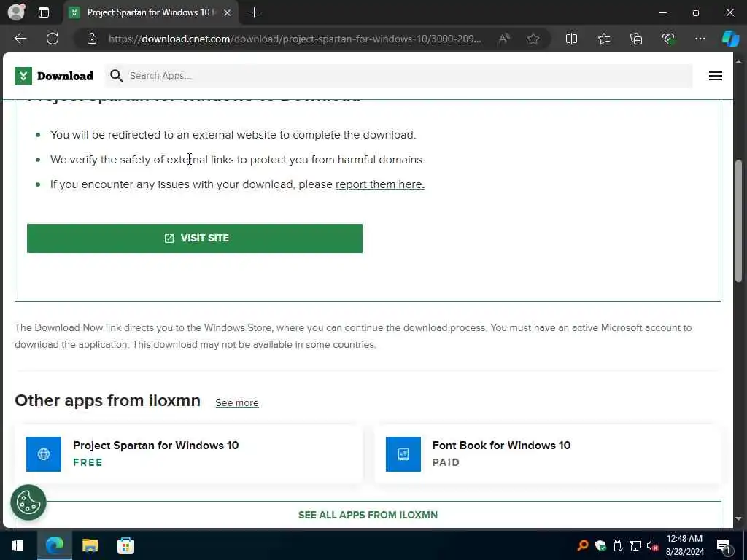The image size is (747, 560).
Task: Click the CNET Download logo
Action: [54, 76]
